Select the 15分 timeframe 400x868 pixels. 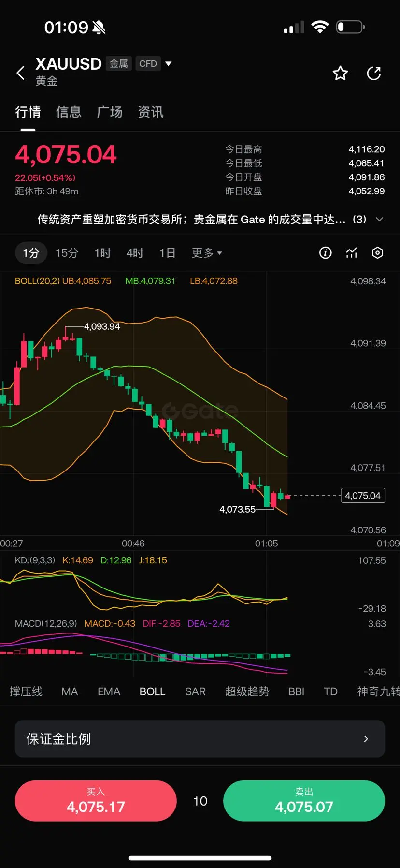[x=67, y=253]
